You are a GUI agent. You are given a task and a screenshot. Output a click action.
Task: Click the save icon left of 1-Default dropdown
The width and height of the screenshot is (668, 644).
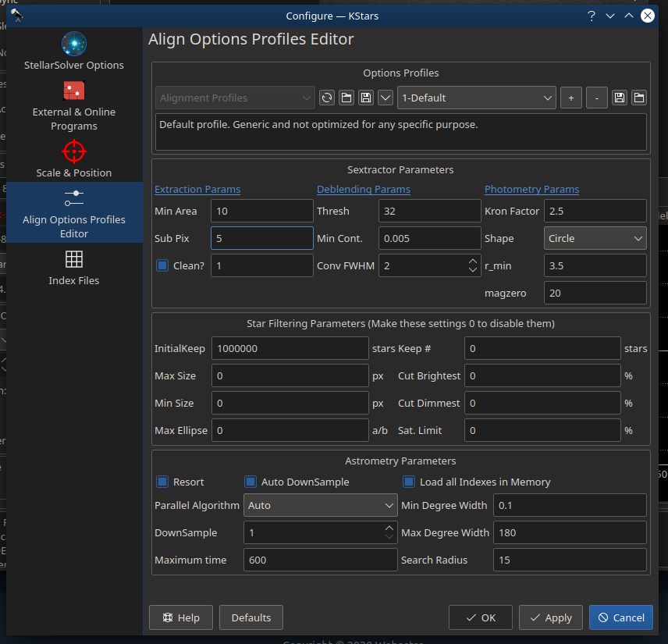coord(365,98)
